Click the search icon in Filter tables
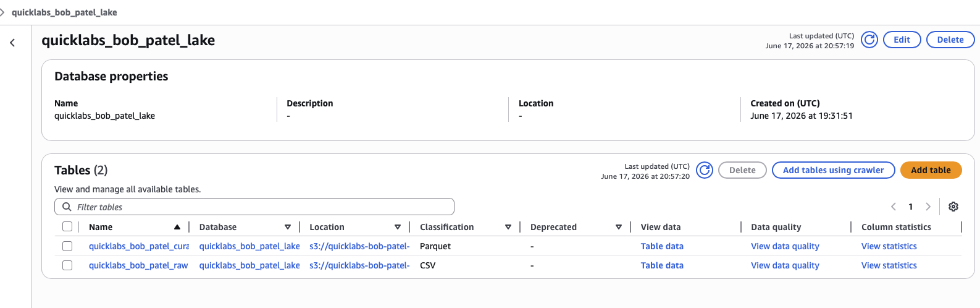The image size is (980, 308). [x=67, y=207]
